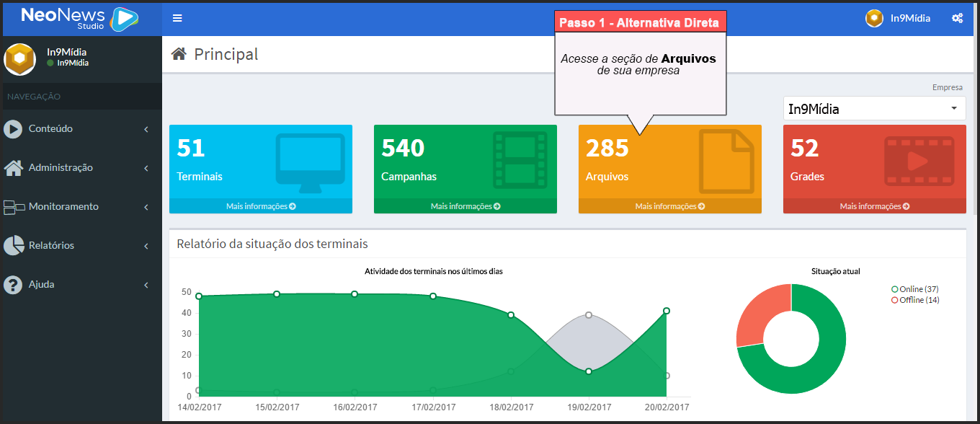Expand the Monitoramento menu
980x424 pixels.
click(63, 207)
